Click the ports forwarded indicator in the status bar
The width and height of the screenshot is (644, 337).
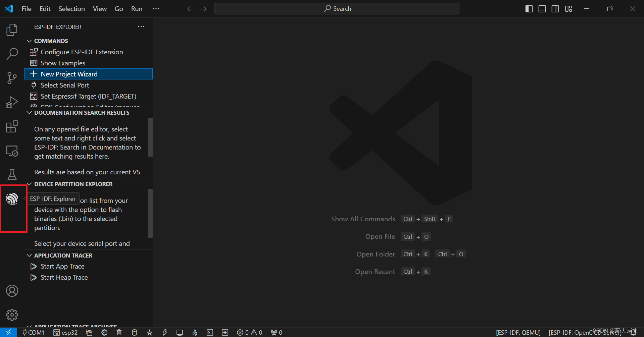tap(277, 332)
